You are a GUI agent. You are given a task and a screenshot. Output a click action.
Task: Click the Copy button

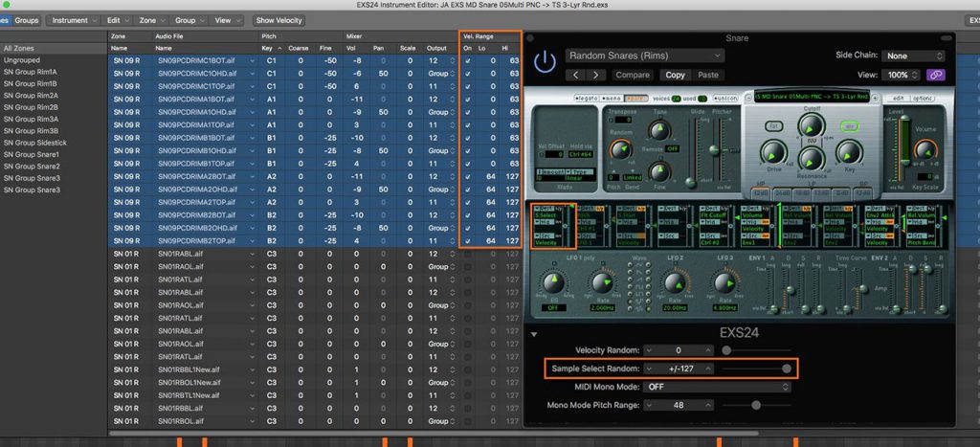[x=675, y=75]
